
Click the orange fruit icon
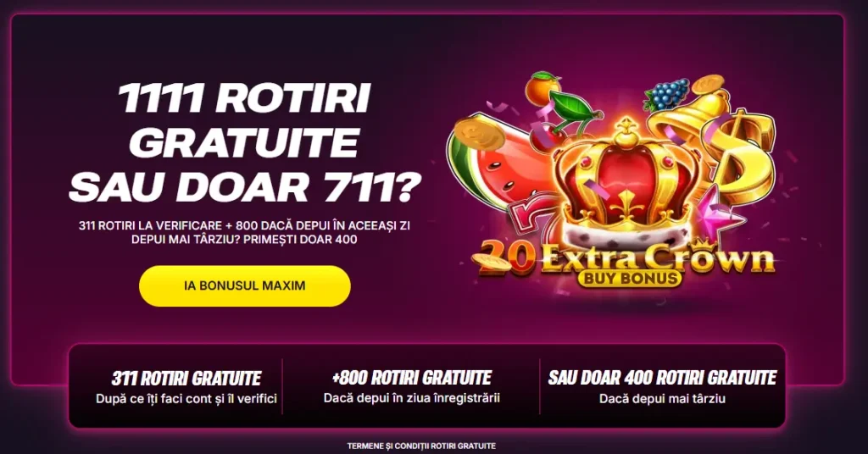(x=541, y=87)
